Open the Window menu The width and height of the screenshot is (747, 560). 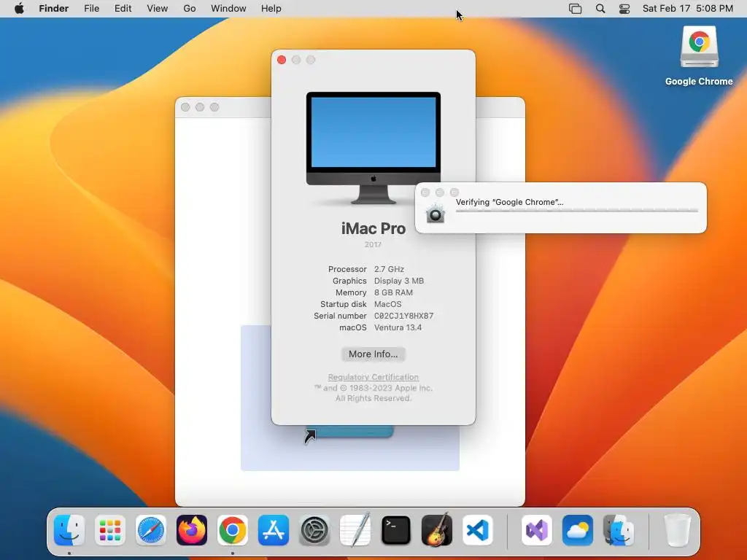[228, 9]
